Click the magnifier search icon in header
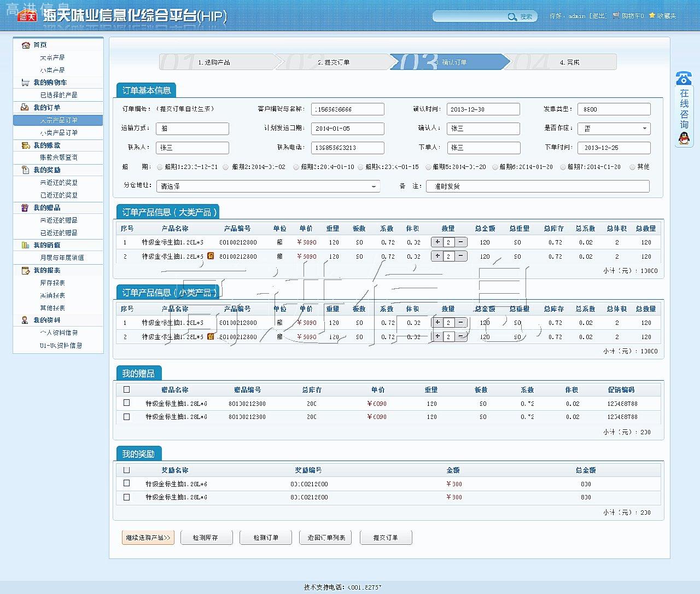This screenshot has width=700, height=594. point(512,17)
